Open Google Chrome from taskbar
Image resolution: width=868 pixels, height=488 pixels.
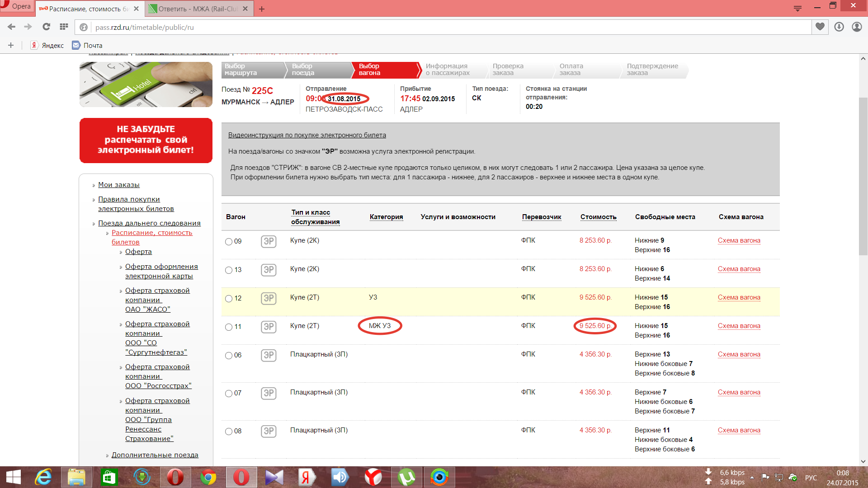(x=208, y=477)
